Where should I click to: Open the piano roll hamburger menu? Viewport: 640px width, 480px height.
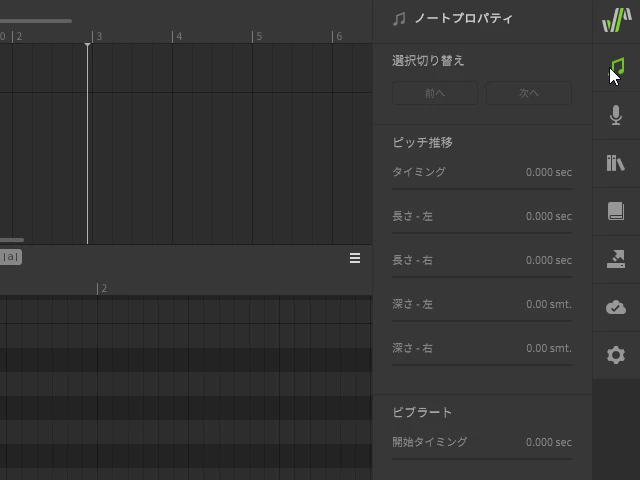[355, 258]
